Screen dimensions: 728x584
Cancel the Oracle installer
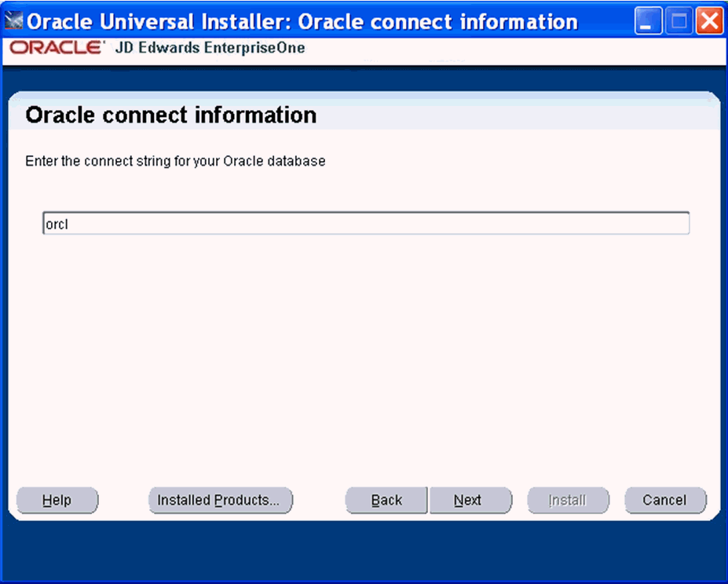click(665, 500)
